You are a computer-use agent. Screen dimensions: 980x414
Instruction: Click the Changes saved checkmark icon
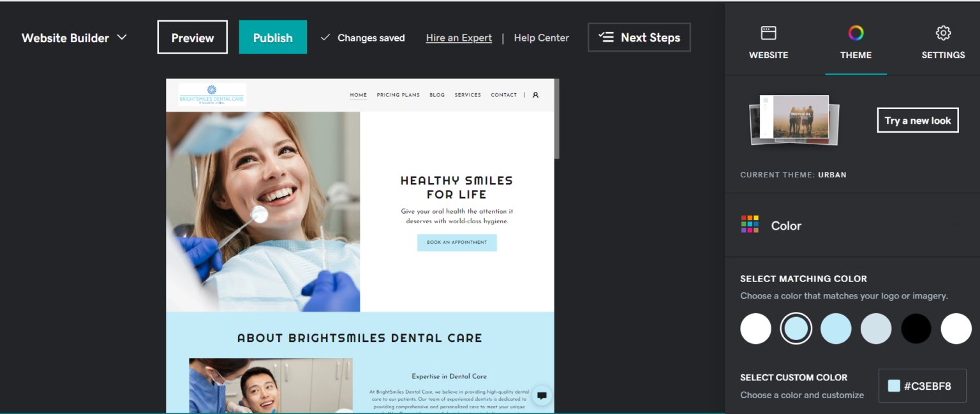pos(325,38)
